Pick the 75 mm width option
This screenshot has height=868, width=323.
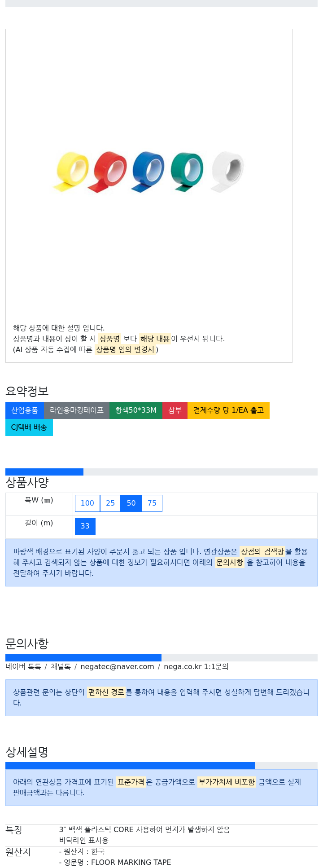click(152, 503)
